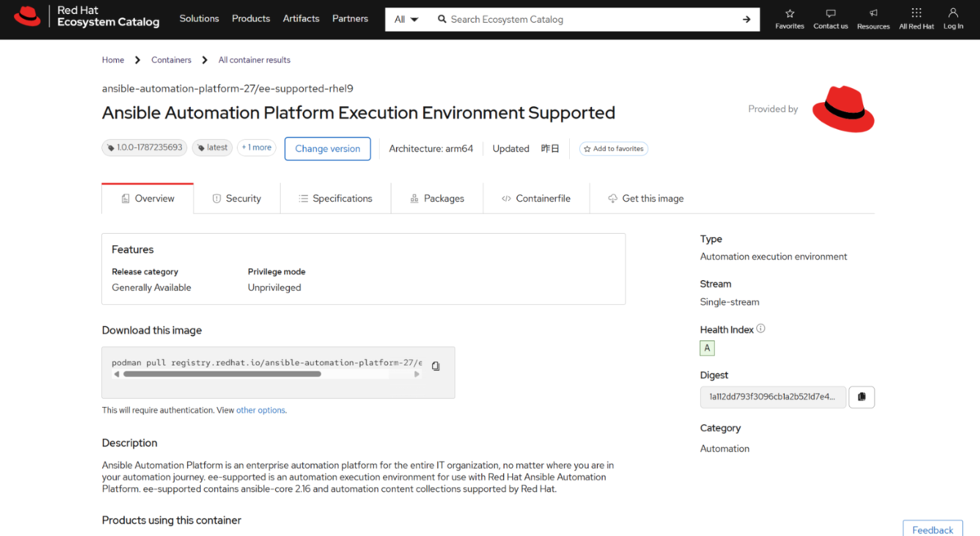980x536 pixels.
Task: Open the Products menu in header
Action: [251, 18]
